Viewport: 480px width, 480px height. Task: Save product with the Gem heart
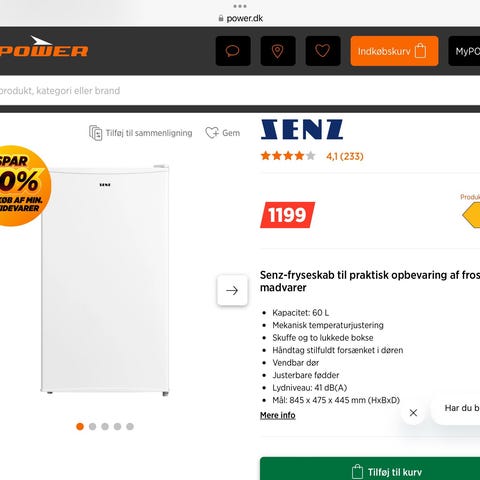click(223, 133)
